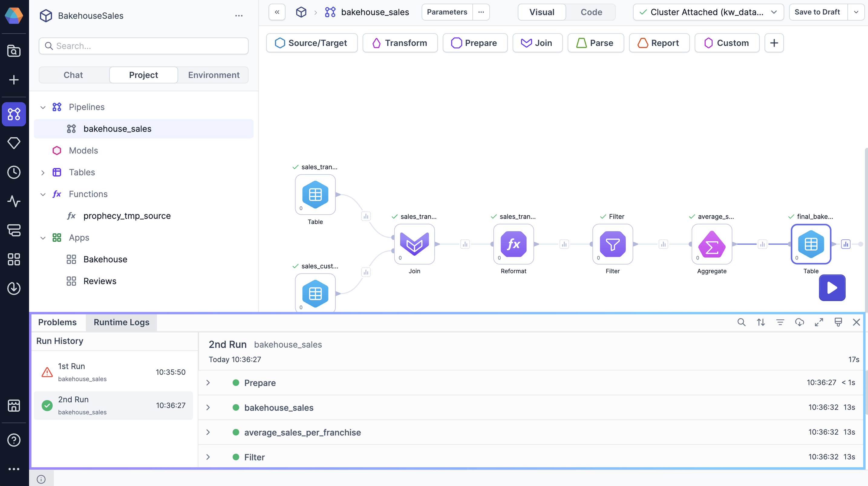Select the Filter gem on canvas

tap(612, 244)
